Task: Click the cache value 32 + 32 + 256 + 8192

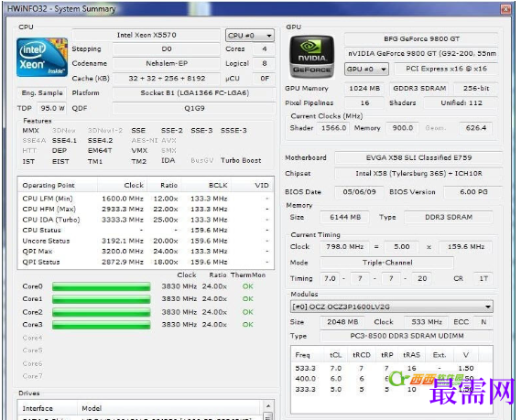Action: [167, 79]
